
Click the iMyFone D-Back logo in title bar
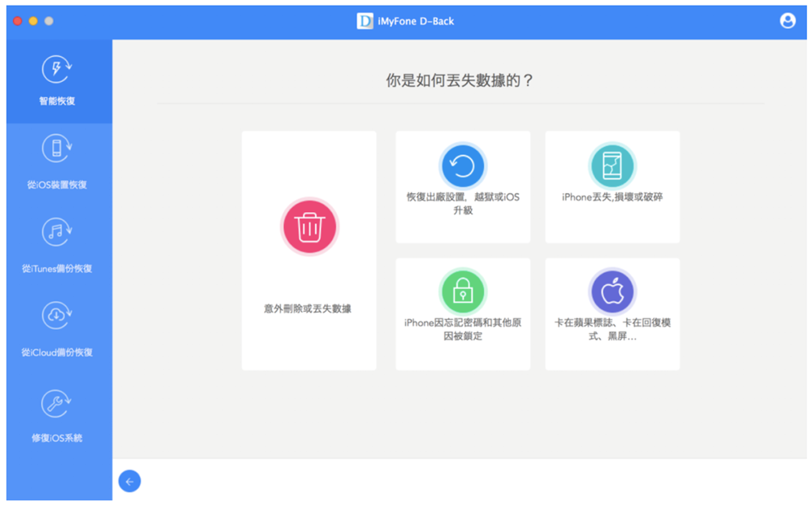click(x=365, y=21)
